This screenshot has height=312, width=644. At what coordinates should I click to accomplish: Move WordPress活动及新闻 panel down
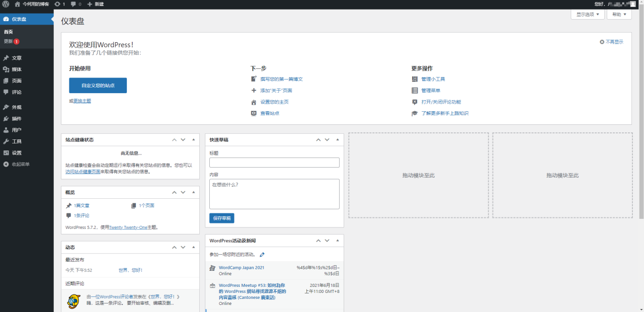[328, 241]
